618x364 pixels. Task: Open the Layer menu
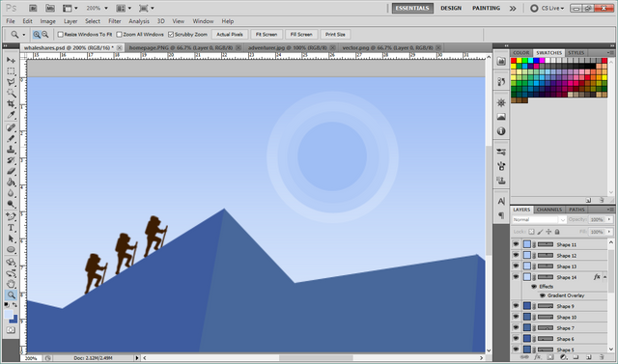click(x=70, y=21)
